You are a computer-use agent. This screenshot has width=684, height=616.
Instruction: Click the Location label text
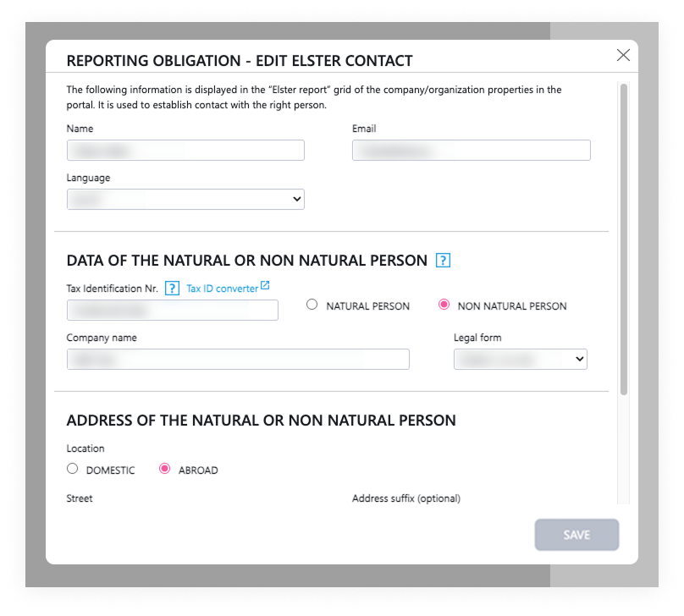[x=85, y=448]
